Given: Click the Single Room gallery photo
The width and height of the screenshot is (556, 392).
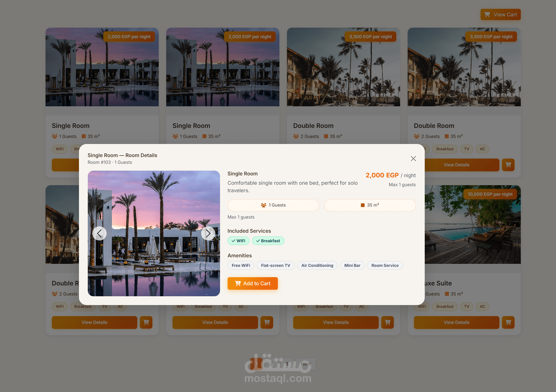Looking at the screenshot, I should pos(154,233).
